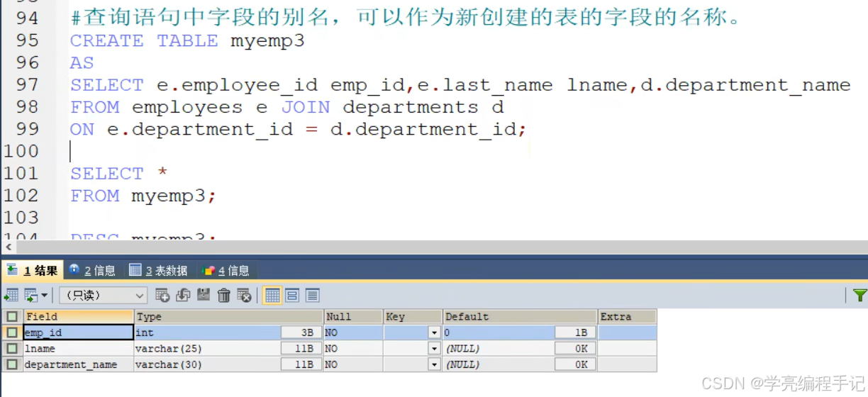868x397 pixels.
Task: Click the delete row trash icon
Action: [x=224, y=296]
